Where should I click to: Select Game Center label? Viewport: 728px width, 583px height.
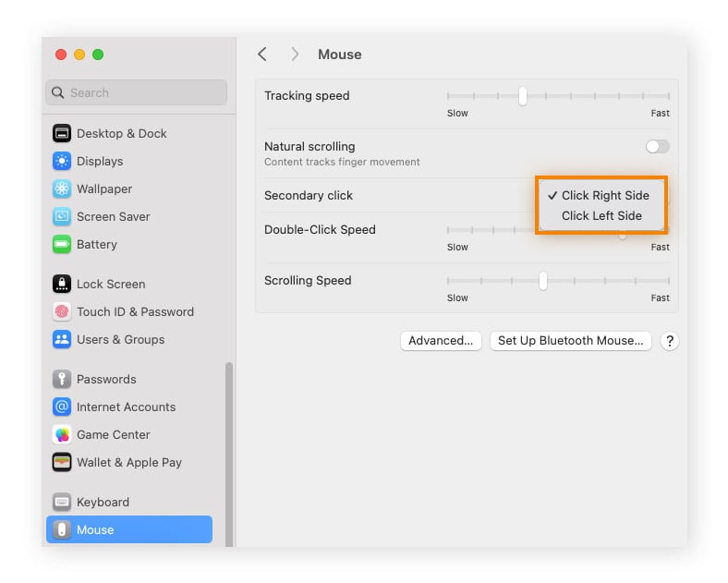(114, 435)
